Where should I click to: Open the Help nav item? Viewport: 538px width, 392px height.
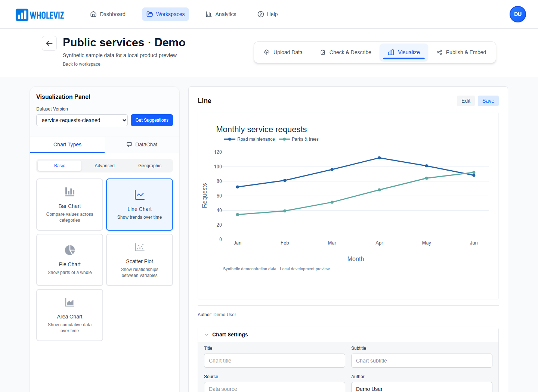click(268, 14)
